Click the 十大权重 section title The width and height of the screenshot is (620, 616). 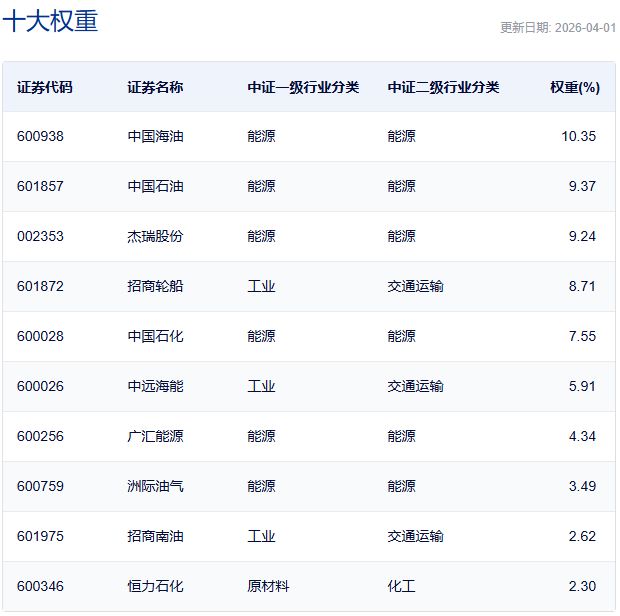pos(51,21)
